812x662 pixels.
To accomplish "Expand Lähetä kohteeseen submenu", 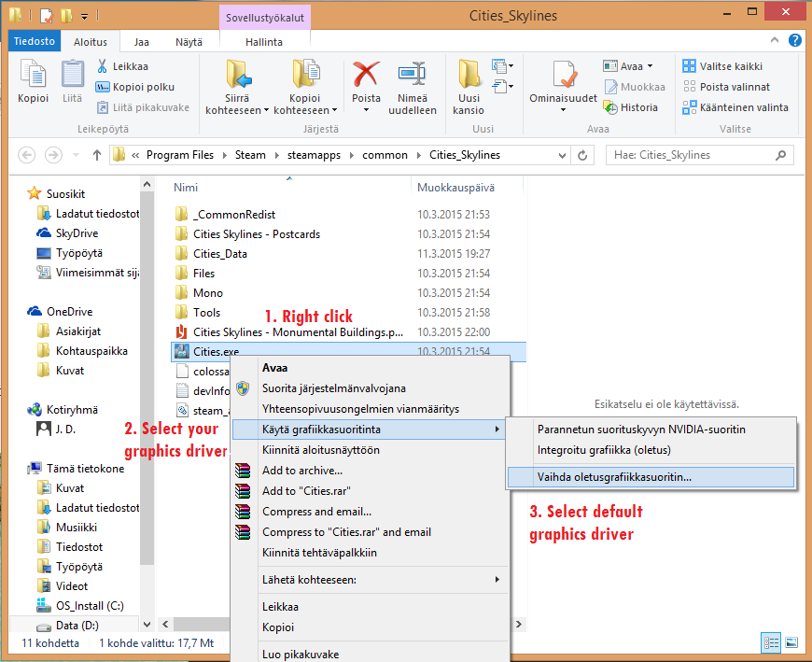I will [x=497, y=580].
